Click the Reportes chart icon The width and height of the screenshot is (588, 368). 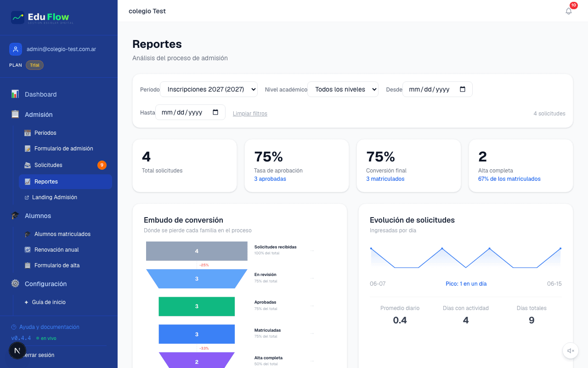tap(28, 182)
